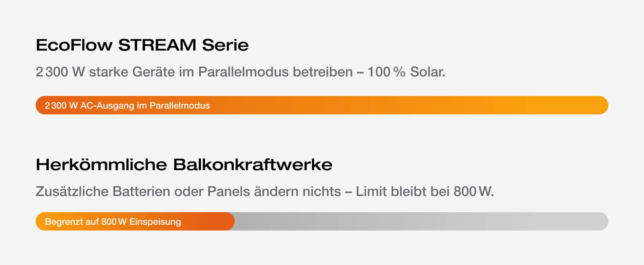Viewport: 644px width, 265px height.
Task: Click 'Limit bleibt bei' in the second subtitle
Action: pyautogui.click(x=402, y=192)
